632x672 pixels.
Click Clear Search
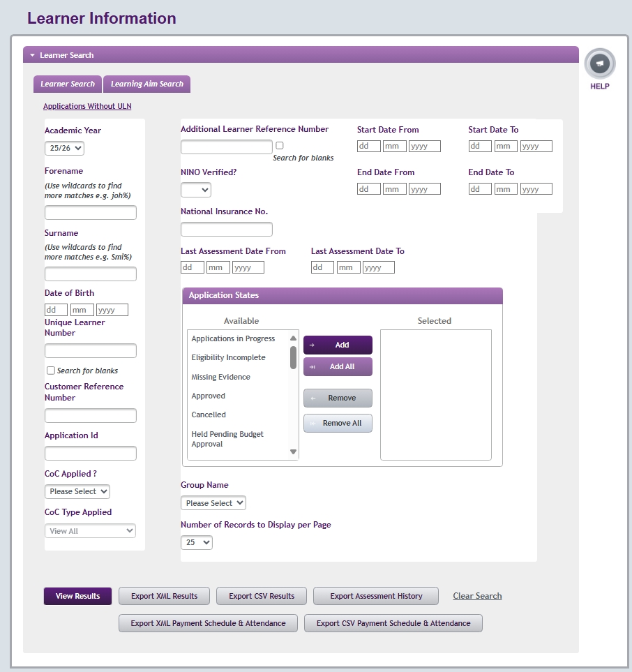[x=477, y=596]
